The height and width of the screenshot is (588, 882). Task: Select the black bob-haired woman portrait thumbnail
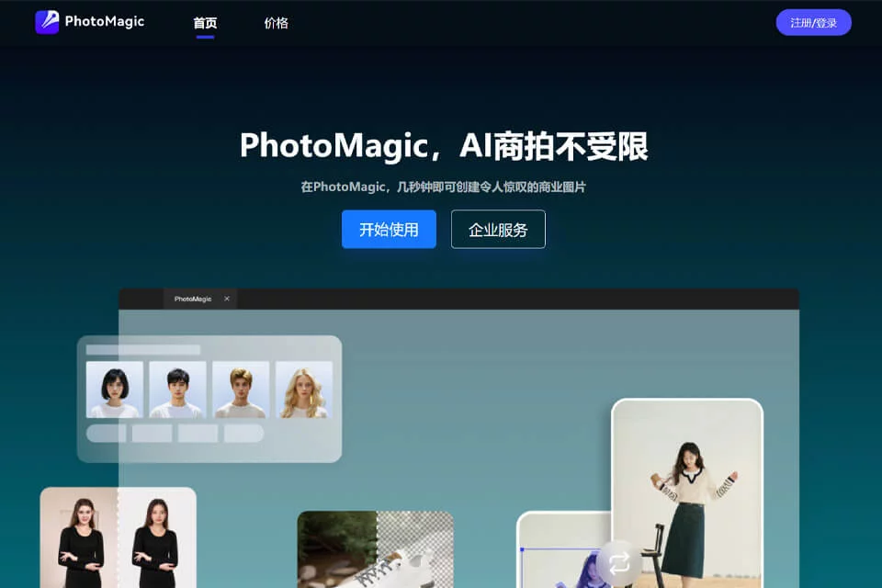point(115,390)
